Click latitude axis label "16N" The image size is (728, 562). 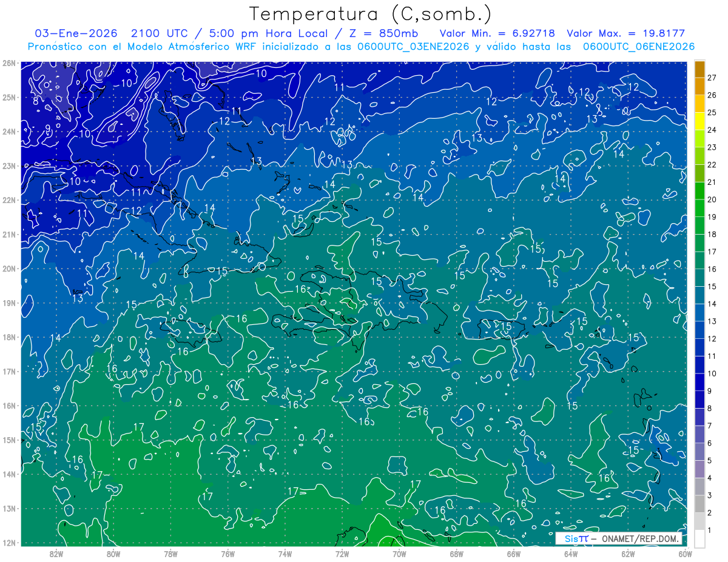click(8, 406)
